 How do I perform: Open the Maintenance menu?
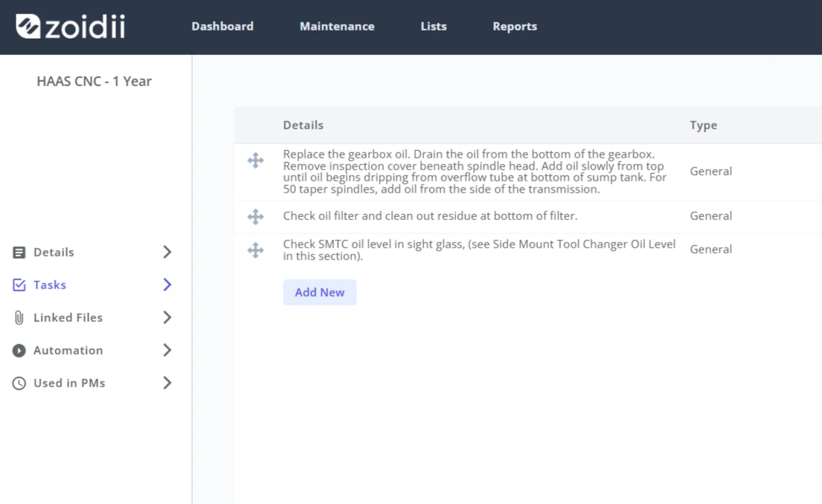point(337,26)
